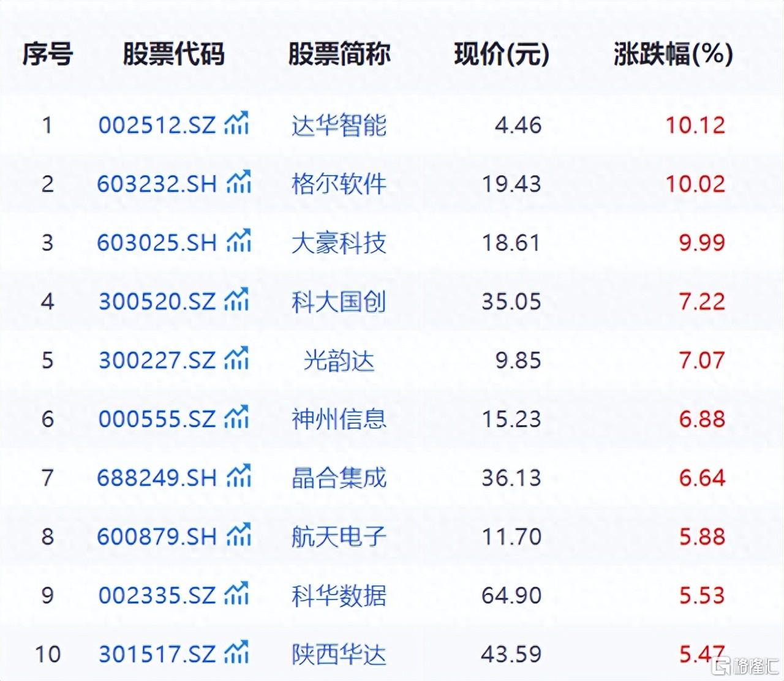Open stock code 002335.SZ
The image size is (784, 681).
pyautogui.click(x=157, y=596)
